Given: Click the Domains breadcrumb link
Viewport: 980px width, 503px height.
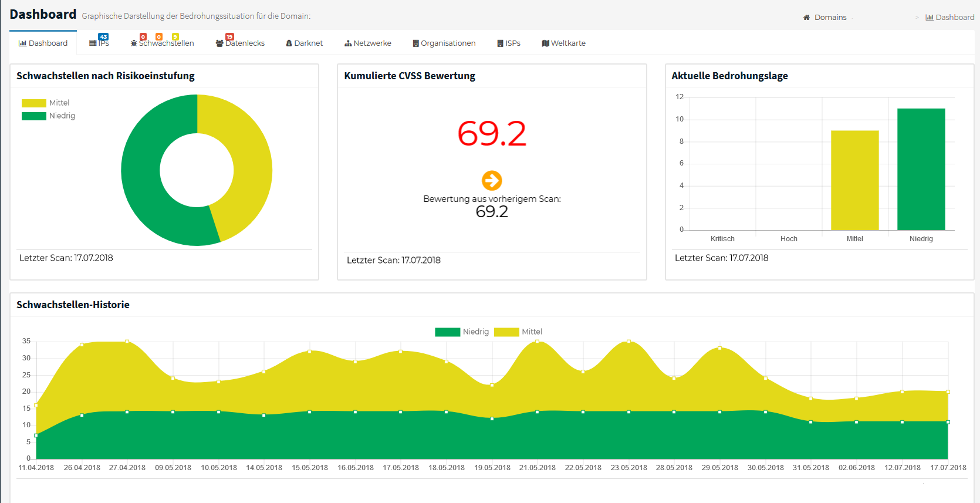Looking at the screenshot, I should 830,18.
